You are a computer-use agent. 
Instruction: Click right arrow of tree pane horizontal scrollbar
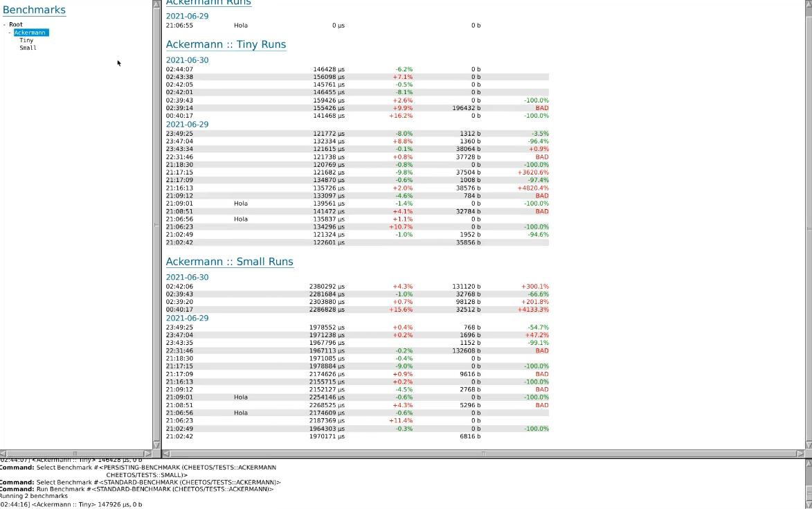(x=147, y=454)
